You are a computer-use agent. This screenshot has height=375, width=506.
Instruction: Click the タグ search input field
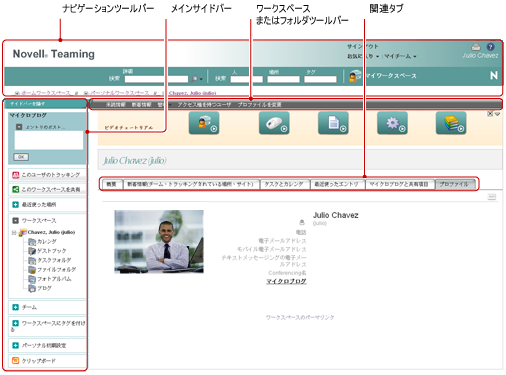[320, 79]
